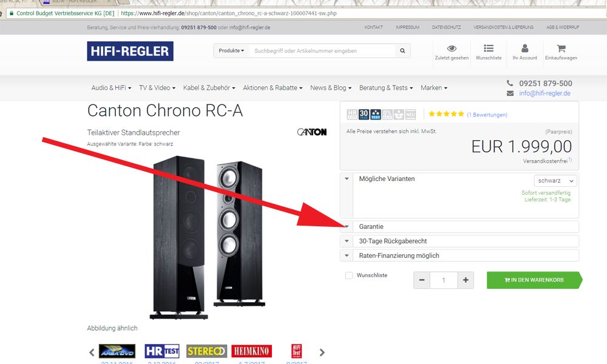
Task: Open the 1 Bewertungen reviews link
Action: (x=487, y=115)
